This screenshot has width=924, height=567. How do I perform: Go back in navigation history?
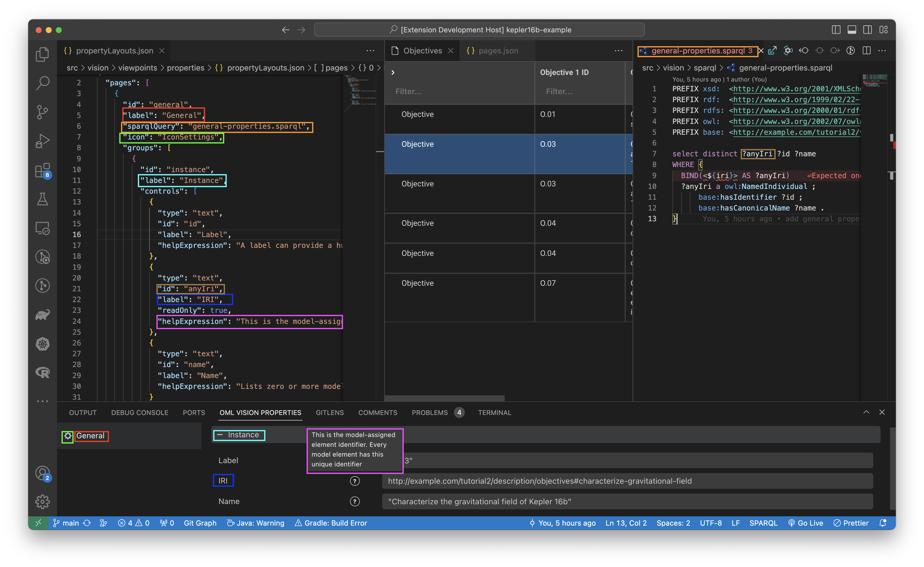pos(285,30)
